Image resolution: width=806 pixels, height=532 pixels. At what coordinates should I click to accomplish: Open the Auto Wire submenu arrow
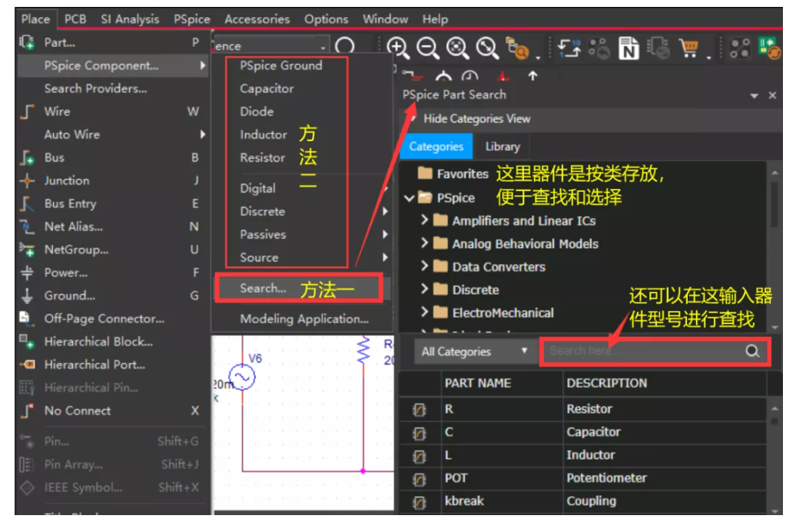[203, 134]
